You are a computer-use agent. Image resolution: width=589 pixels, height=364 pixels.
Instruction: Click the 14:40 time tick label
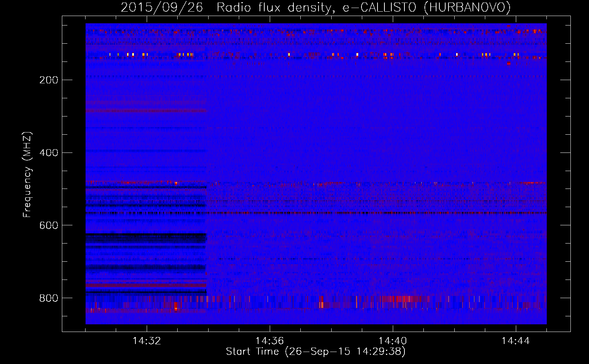point(392,341)
